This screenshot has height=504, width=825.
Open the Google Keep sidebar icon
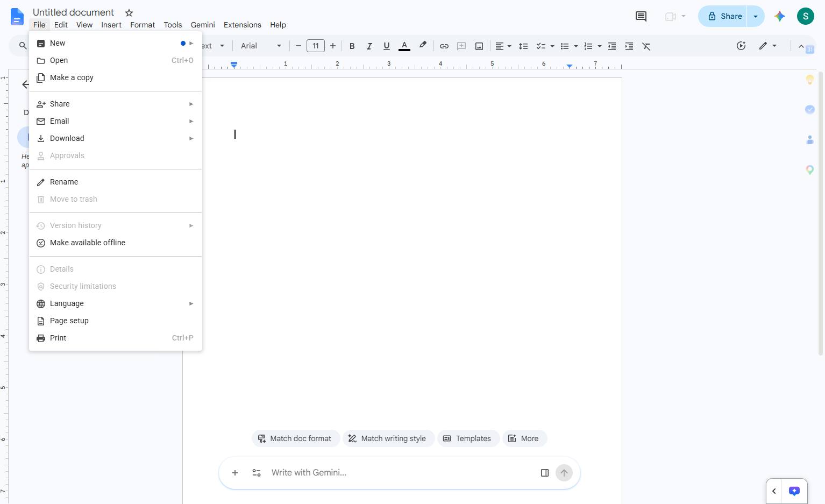pos(810,80)
